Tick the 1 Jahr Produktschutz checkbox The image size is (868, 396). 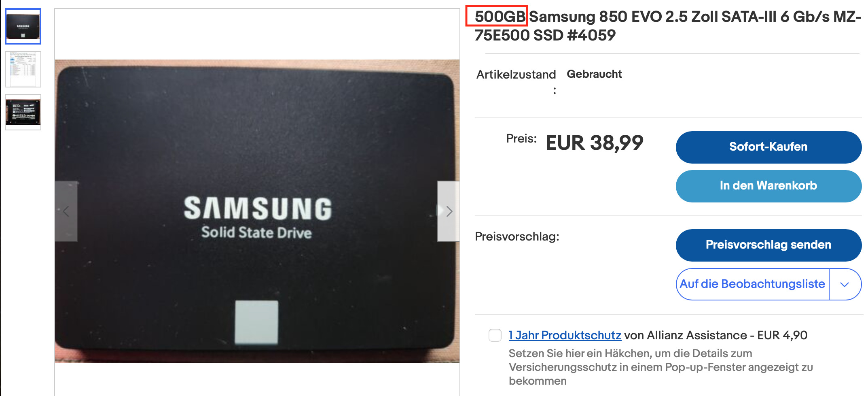tap(495, 335)
